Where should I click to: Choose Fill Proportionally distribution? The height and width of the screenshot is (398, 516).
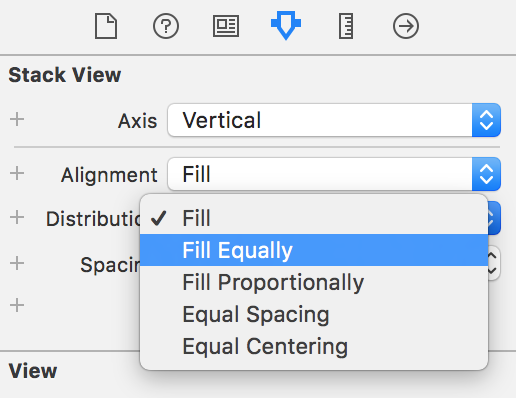point(314,282)
